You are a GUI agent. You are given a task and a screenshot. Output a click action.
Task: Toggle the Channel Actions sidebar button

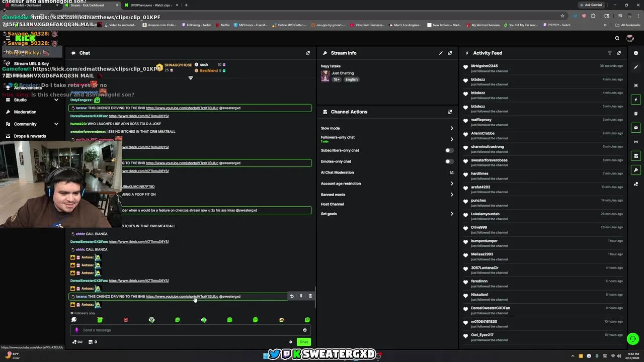tap(636, 156)
